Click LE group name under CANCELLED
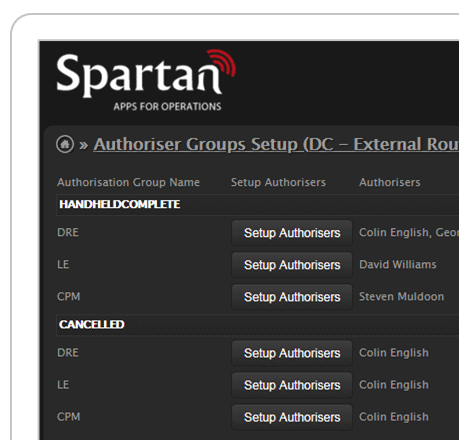The image size is (459, 440). (63, 385)
